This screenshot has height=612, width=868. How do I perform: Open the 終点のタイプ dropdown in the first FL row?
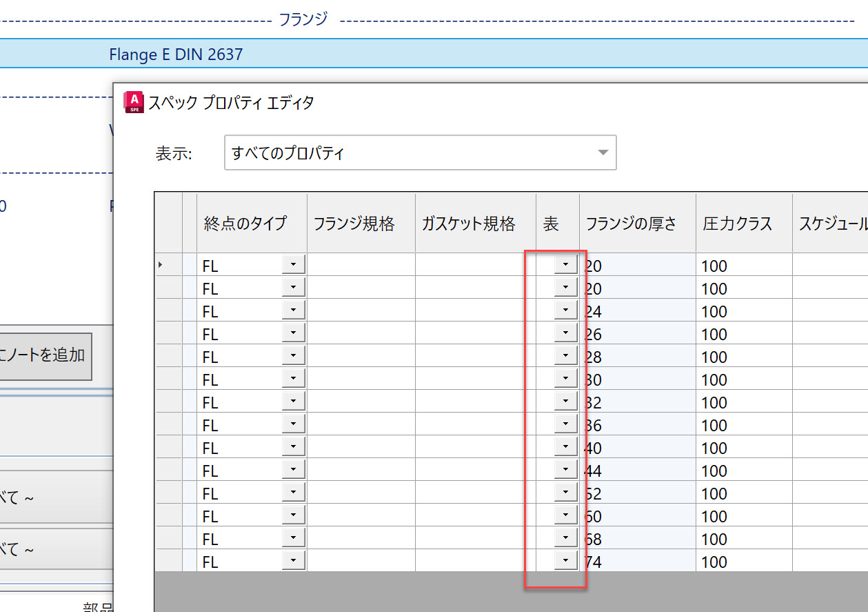(x=292, y=264)
